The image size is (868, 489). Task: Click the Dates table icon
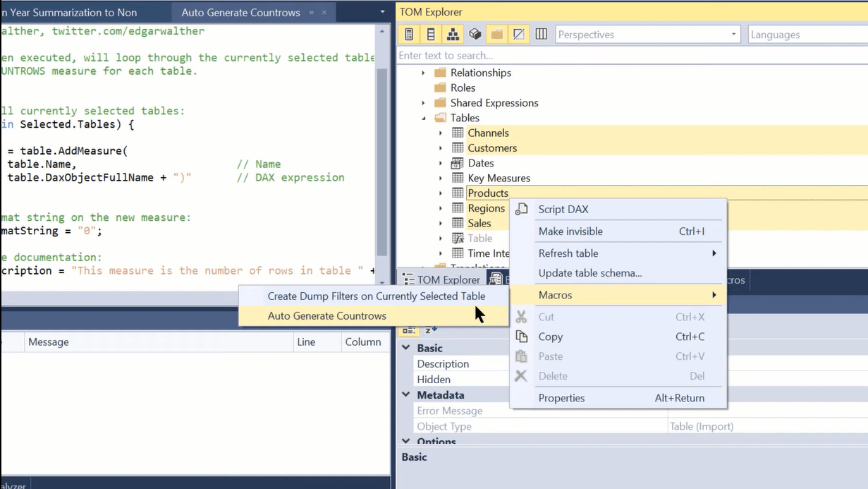458,163
